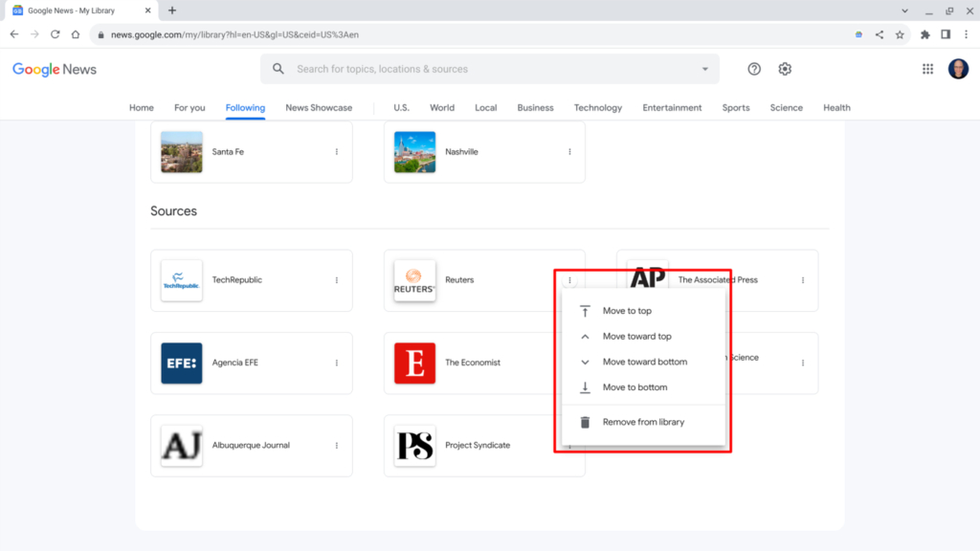Click the bookmark star in the address bar

900,33
